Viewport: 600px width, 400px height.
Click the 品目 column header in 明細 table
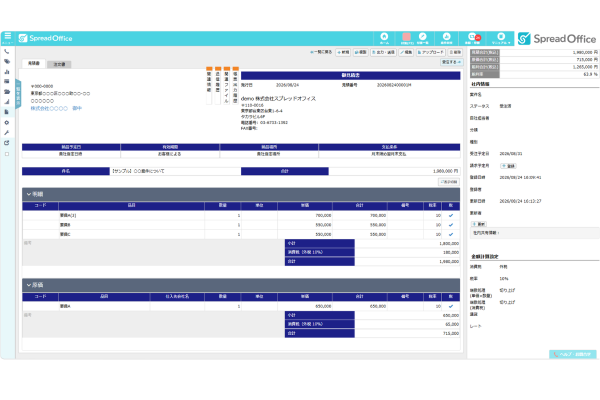click(x=131, y=206)
